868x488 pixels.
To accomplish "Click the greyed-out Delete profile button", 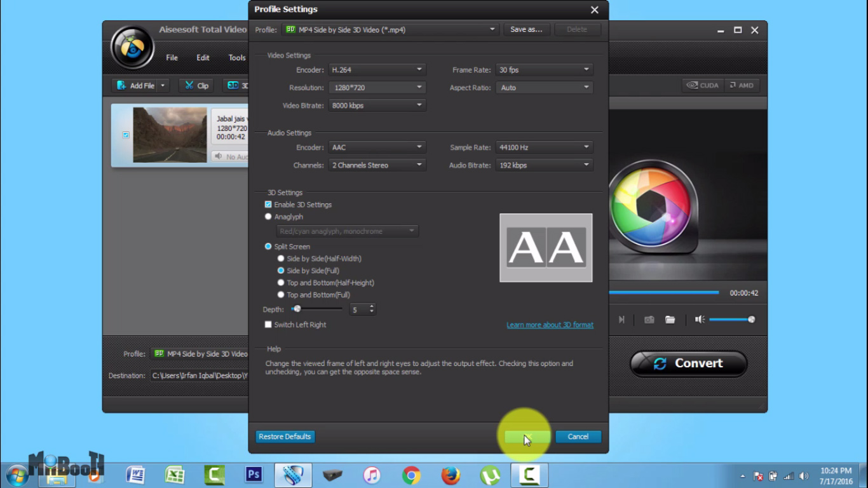I will [x=577, y=30].
